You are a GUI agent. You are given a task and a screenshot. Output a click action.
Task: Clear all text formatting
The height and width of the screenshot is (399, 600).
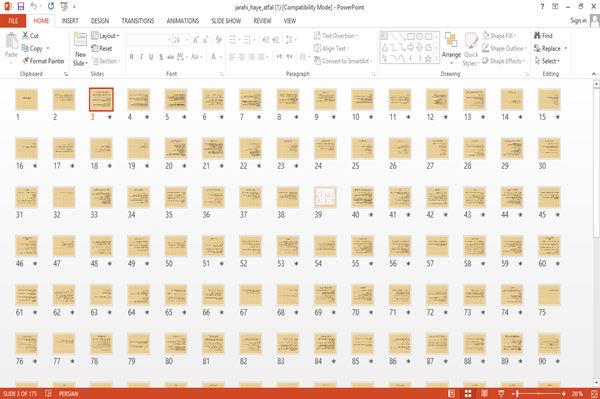[218, 40]
